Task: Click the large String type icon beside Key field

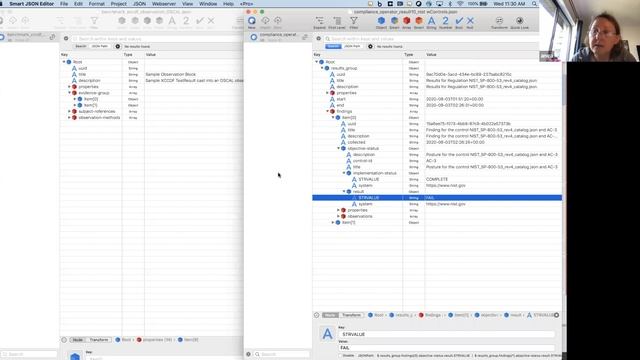Action: coord(327,334)
